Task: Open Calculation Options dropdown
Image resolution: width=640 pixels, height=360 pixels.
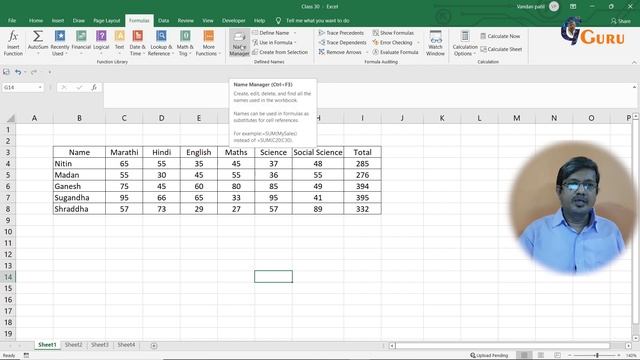Action: (x=465, y=43)
